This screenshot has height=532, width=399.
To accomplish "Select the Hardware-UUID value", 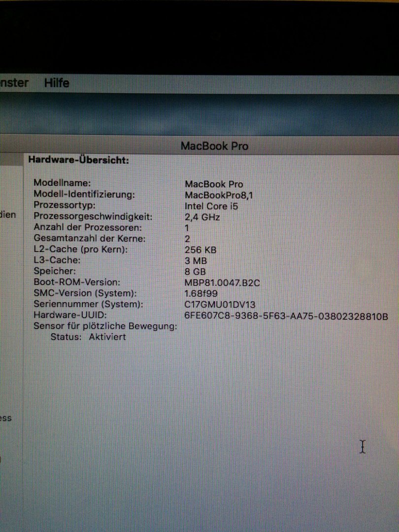I will [x=286, y=316].
